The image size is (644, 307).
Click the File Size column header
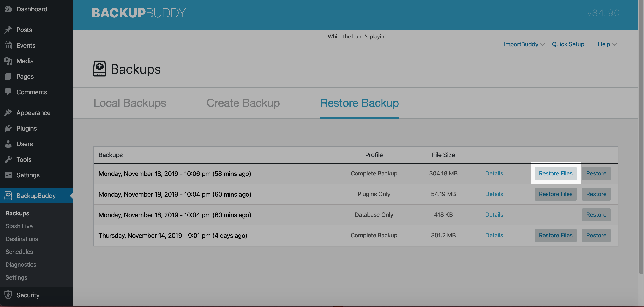[x=443, y=155]
